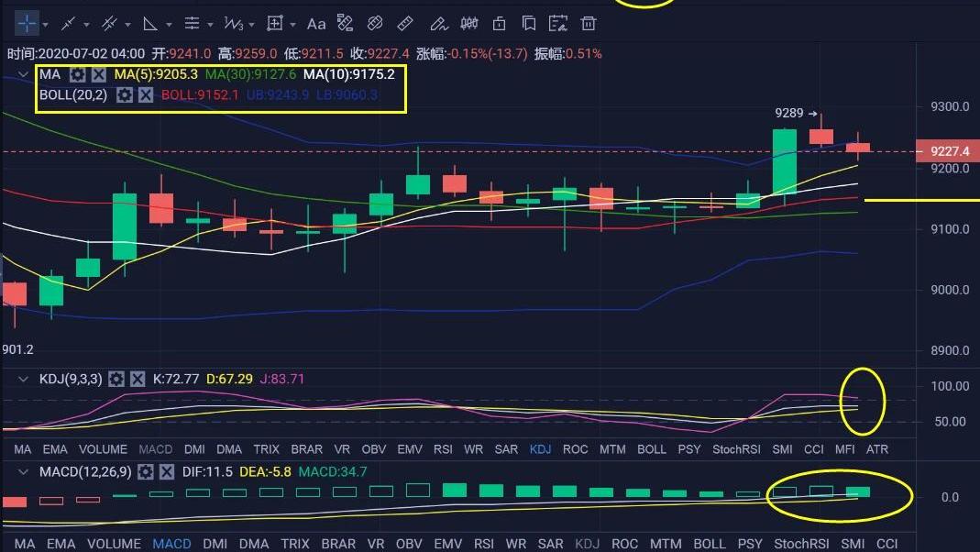The image size is (980, 552).
Task: Pick the Aa text annotation tool
Action: click(x=316, y=23)
